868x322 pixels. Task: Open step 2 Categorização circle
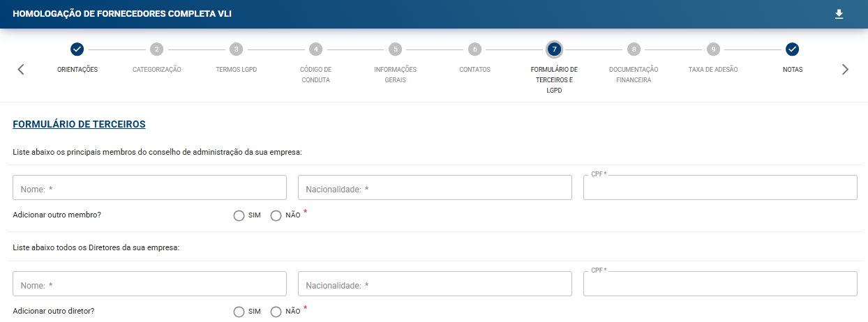tap(157, 49)
